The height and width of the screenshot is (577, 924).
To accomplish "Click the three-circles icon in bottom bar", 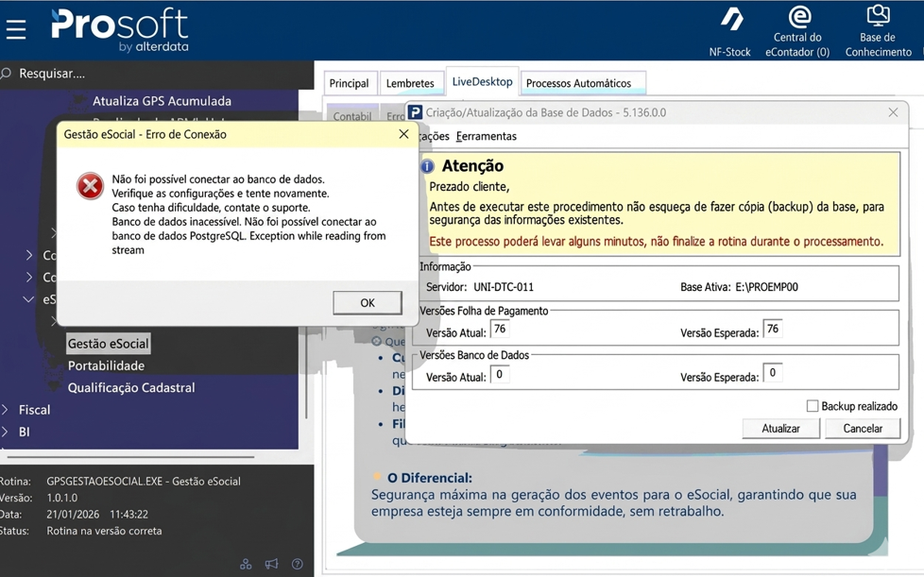I will (x=246, y=564).
